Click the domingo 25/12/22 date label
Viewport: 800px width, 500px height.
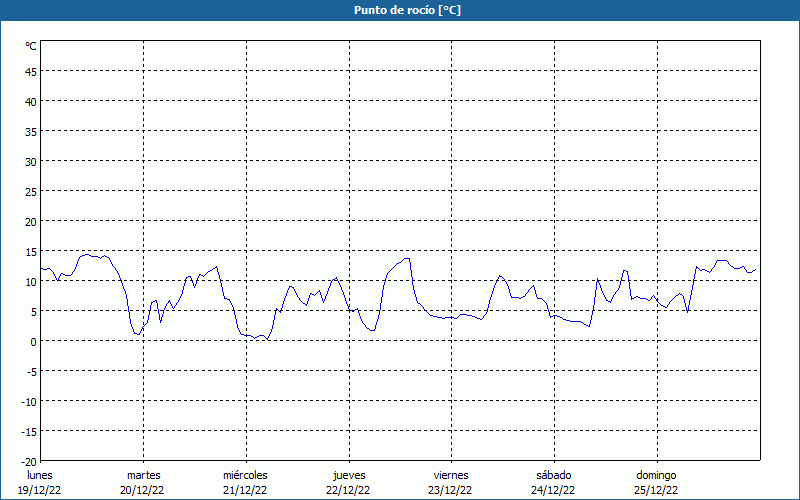tap(656, 482)
